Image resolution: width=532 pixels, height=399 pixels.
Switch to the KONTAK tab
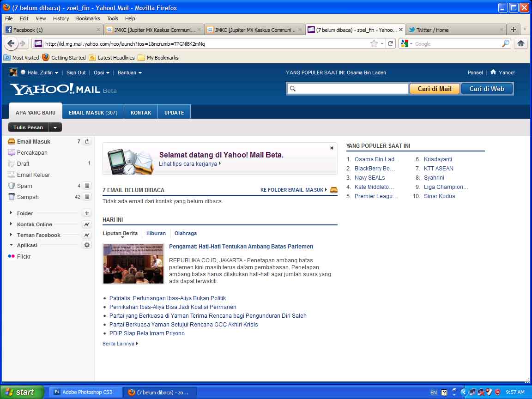click(x=141, y=112)
